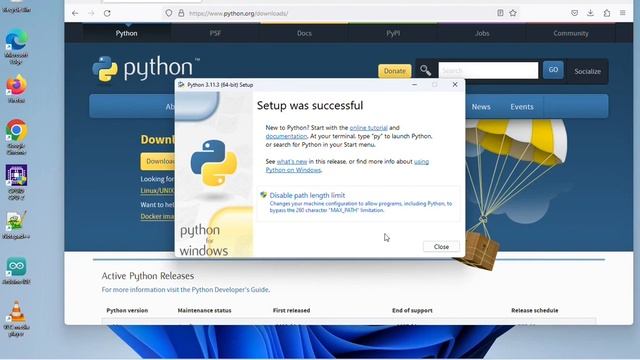Screen dimensions: 640x360
Task: Click the site padlock security icon
Action: 181,13
